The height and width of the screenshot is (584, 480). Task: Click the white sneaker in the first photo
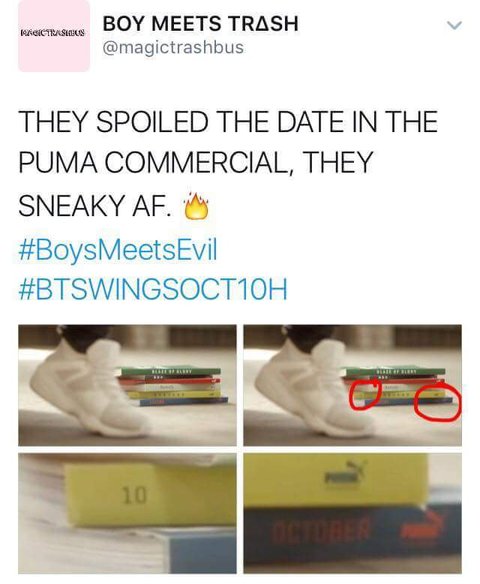tap(89, 386)
